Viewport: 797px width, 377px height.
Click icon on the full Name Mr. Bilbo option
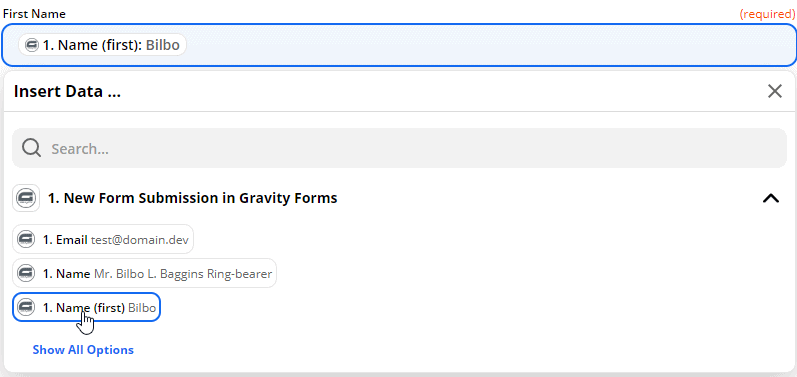26,273
